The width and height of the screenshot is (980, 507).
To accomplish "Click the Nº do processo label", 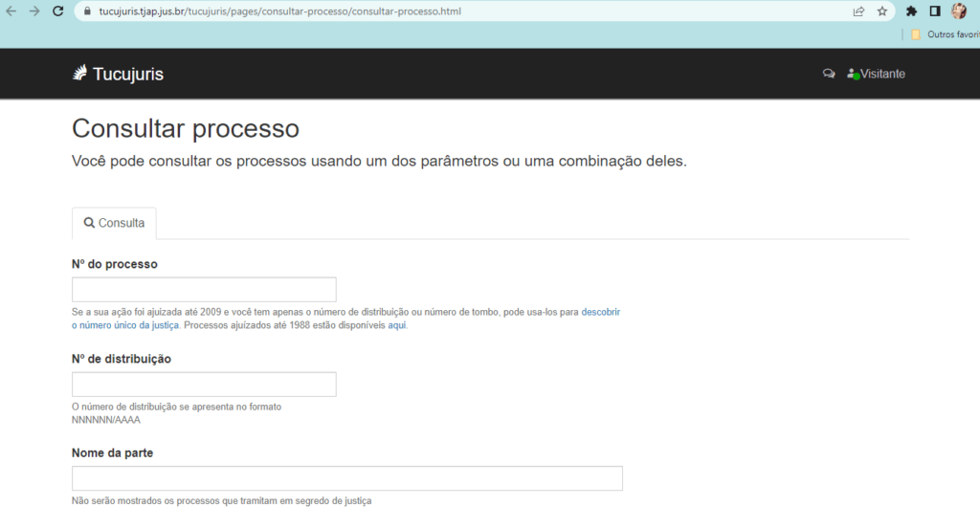I will click(x=115, y=264).
